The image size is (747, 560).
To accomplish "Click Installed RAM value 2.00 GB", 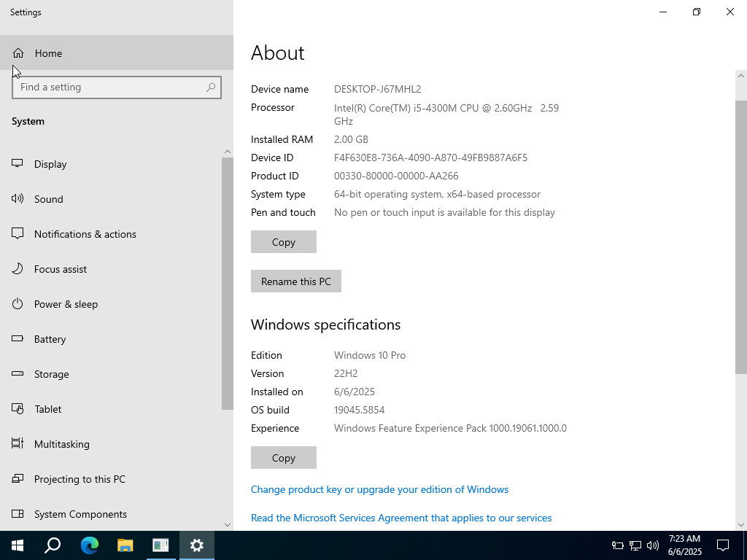I will 351,139.
